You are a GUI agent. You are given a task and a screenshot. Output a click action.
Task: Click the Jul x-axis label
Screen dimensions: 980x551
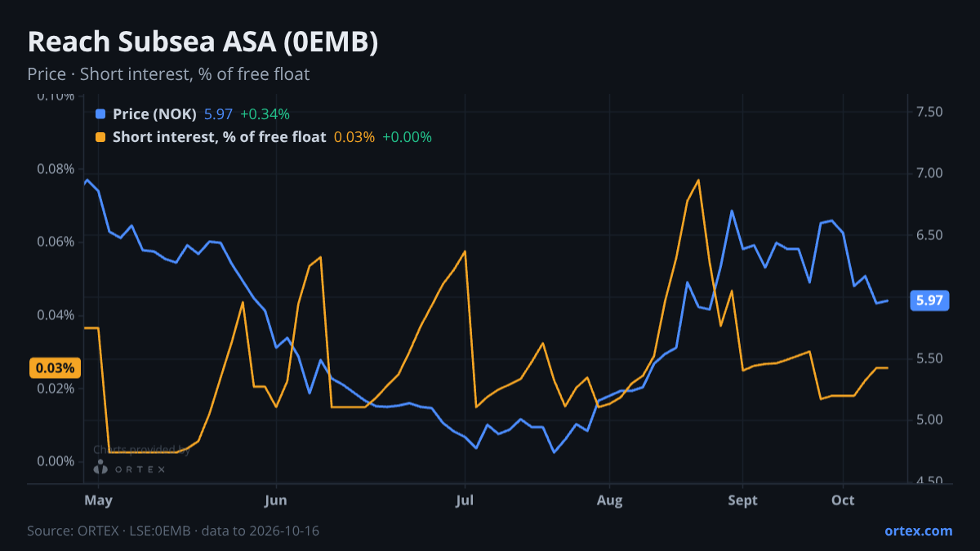pyautogui.click(x=465, y=500)
